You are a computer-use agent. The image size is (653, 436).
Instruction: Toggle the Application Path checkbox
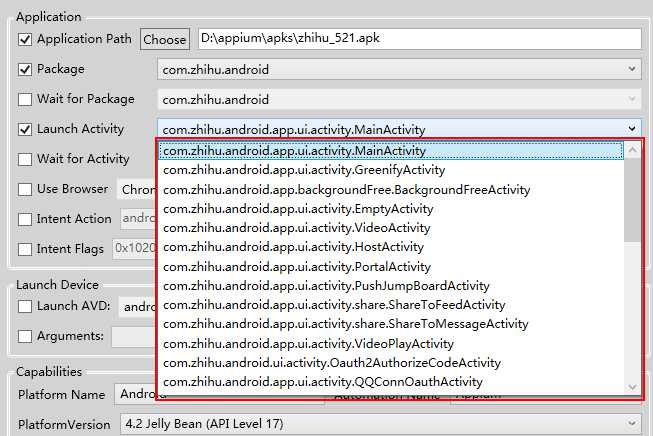25,40
